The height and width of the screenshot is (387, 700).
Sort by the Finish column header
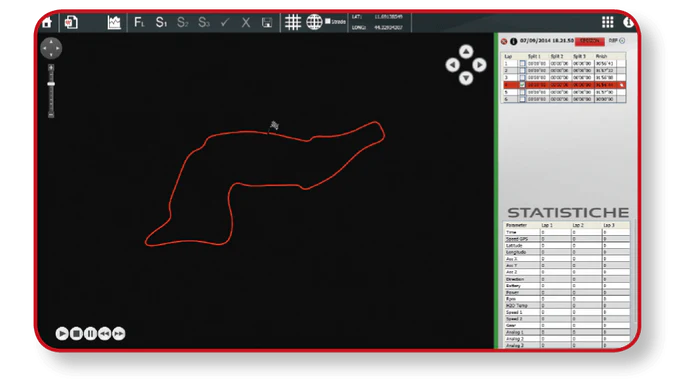[601, 56]
